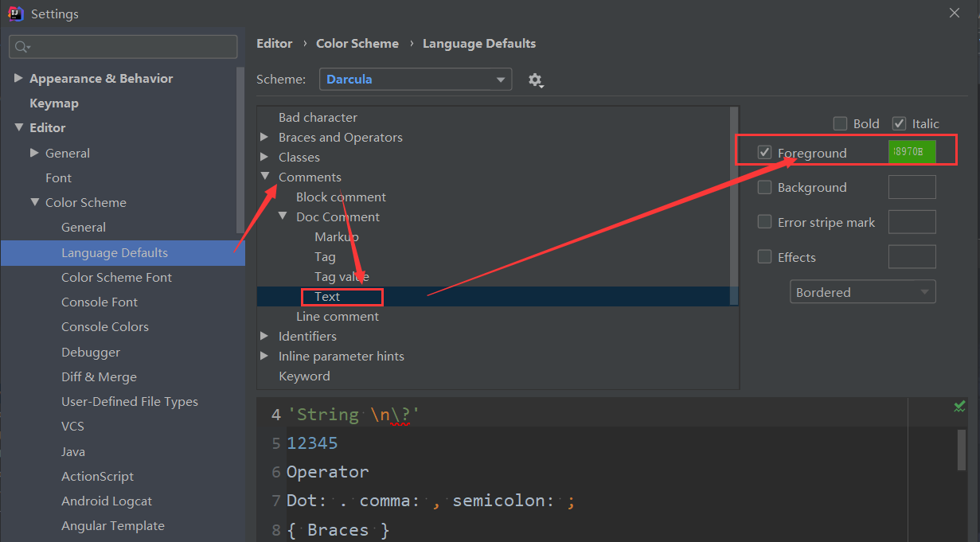Select Text under Doc Comment
Image resolution: width=980 pixels, height=542 pixels.
point(327,296)
